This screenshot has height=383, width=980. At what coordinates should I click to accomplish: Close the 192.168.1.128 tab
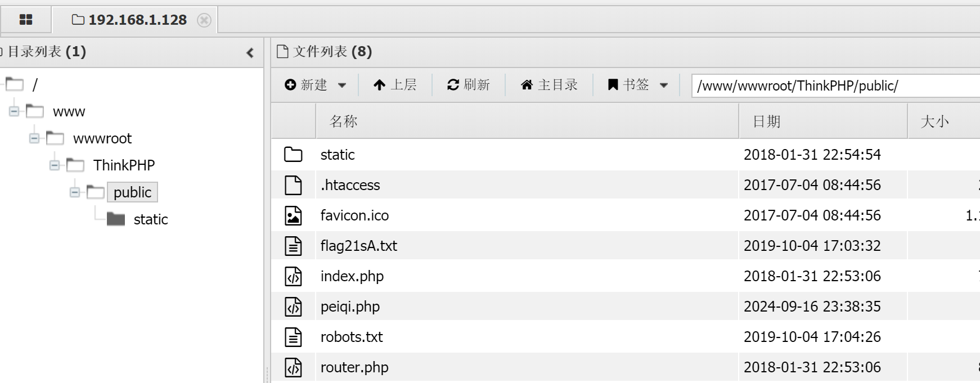pyautogui.click(x=204, y=20)
